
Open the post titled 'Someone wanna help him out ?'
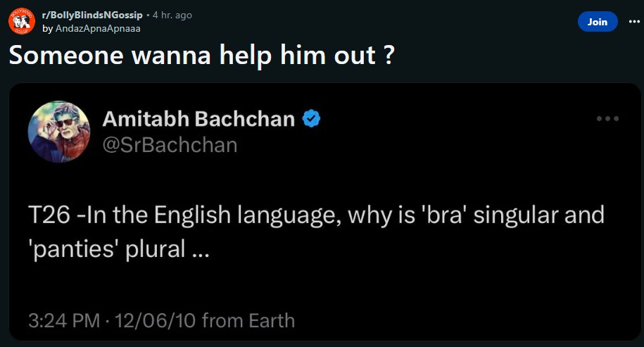point(201,56)
